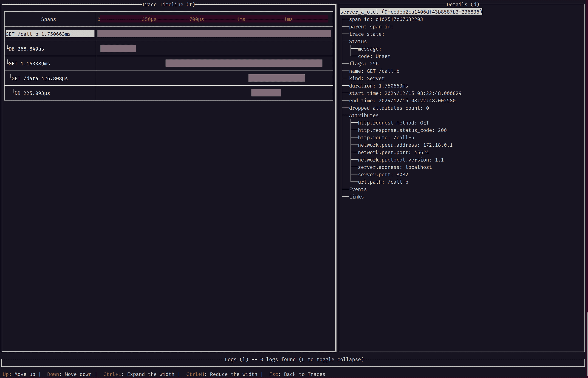Select the GET /data 426.808µs span

click(39, 78)
